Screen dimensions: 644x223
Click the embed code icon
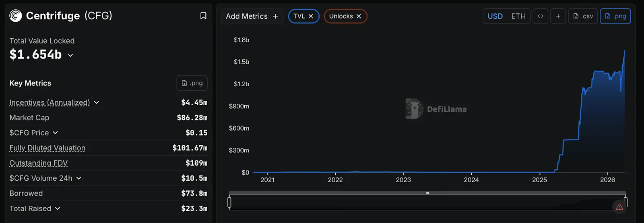click(540, 16)
